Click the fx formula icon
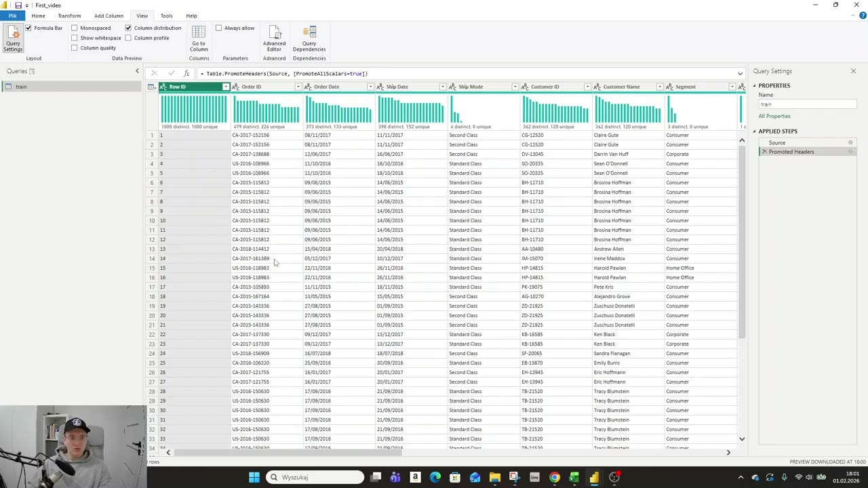The height and width of the screenshot is (488, 868). coord(186,73)
